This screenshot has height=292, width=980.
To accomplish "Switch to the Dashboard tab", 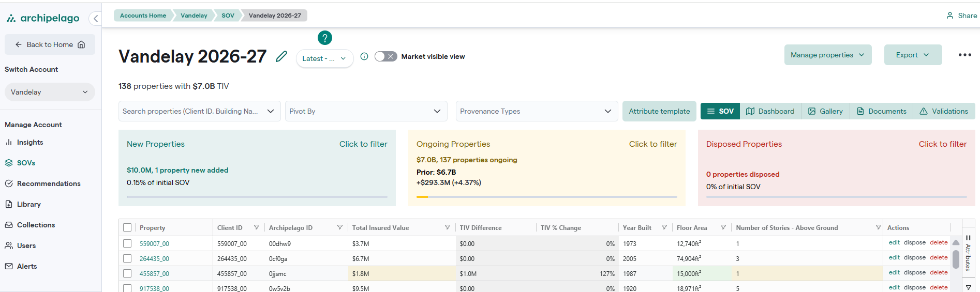I will (x=770, y=111).
